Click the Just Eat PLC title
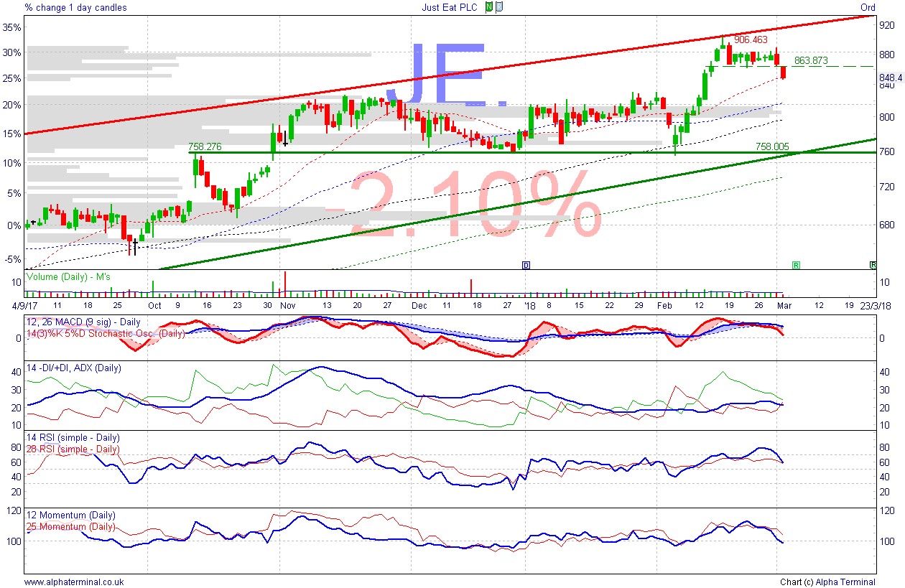This screenshot has height=588, width=905. click(451, 7)
